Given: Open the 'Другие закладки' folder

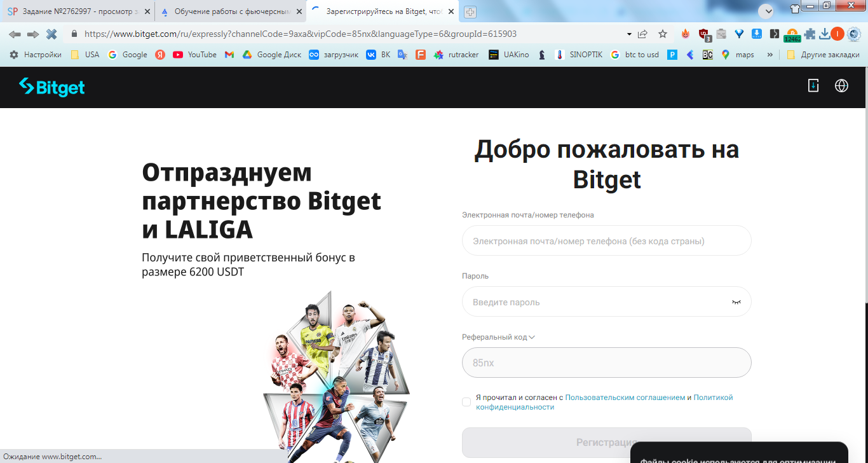Looking at the screenshot, I should click(x=823, y=55).
